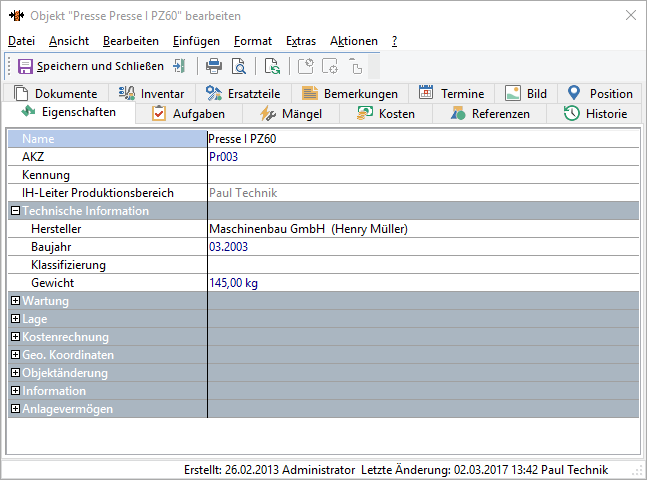Click the Bemerkungen notes icon
The image size is (647, 480).
point(310,93)
